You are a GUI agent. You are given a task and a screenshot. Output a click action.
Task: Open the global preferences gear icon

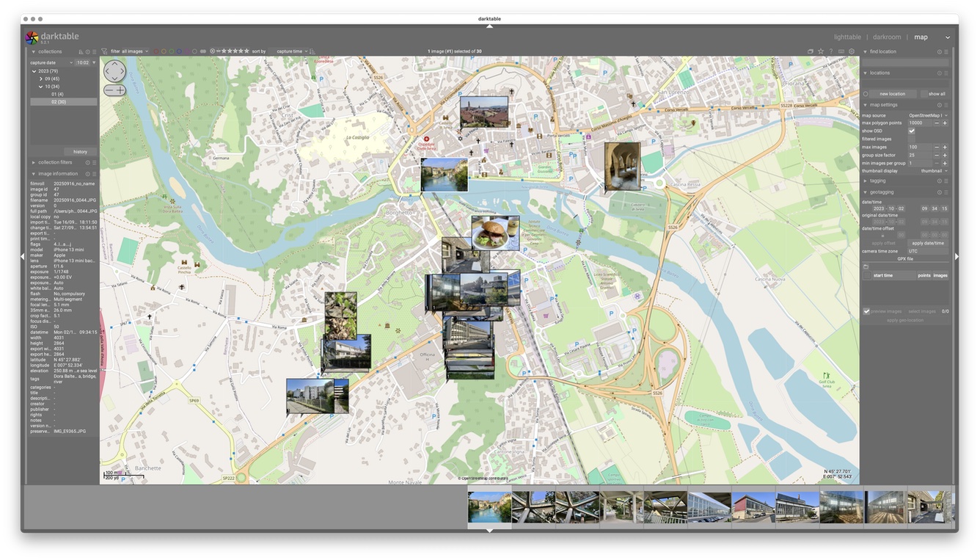(852, 51)
